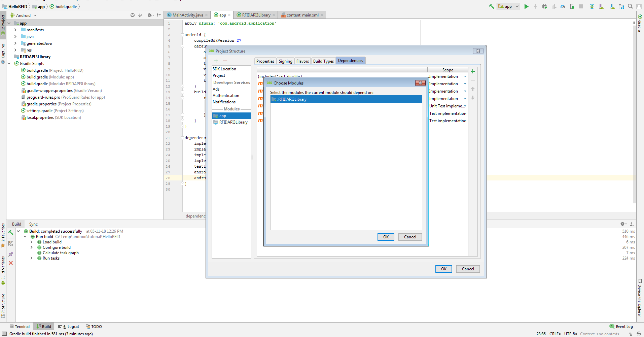Click the Profile app gauge icon
644x337 pixels.
[563, 6]
